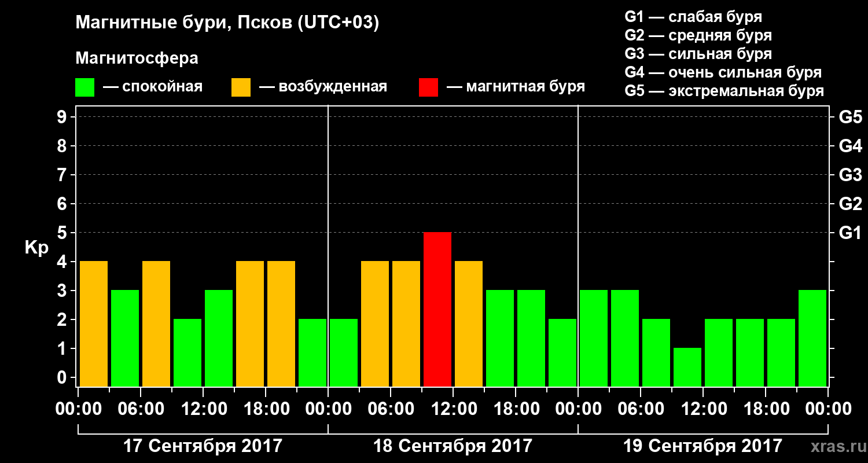
Task: Click the G4 label on right axis
Action: point(850,146)
